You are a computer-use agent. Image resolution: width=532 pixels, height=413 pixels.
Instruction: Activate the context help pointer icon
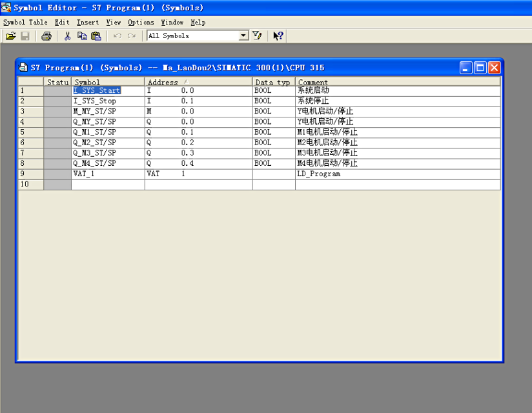[278, 35]
